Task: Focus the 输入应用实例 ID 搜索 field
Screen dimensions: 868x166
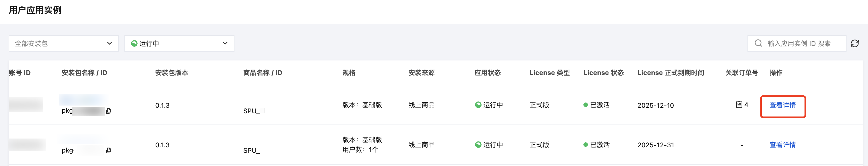Action: (x=802, y=43)
